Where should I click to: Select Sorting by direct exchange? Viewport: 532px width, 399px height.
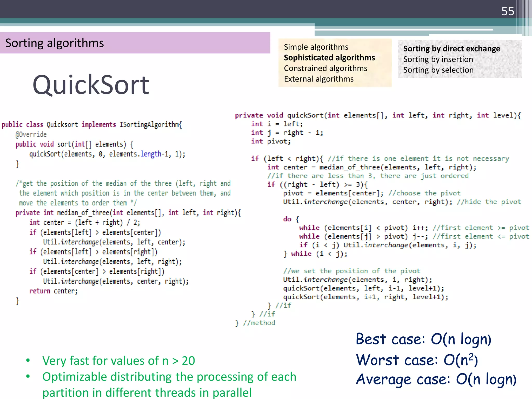(x=451, y=49)
